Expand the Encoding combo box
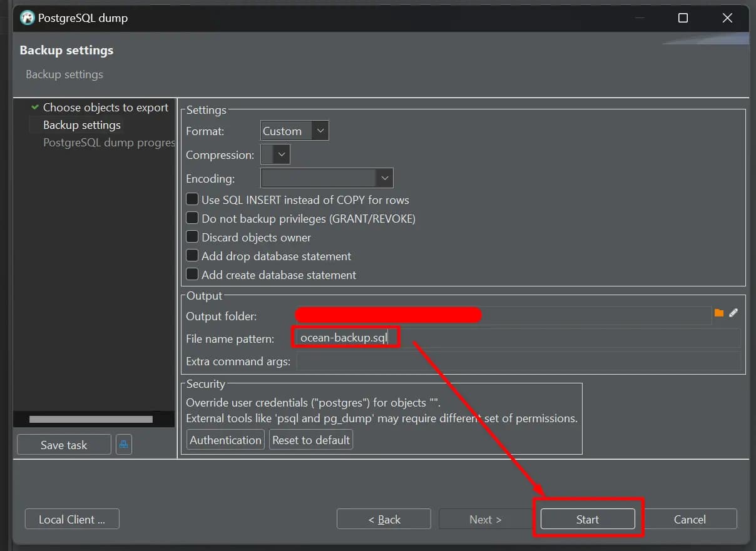The image size is (756, 551). pos(327,178)
